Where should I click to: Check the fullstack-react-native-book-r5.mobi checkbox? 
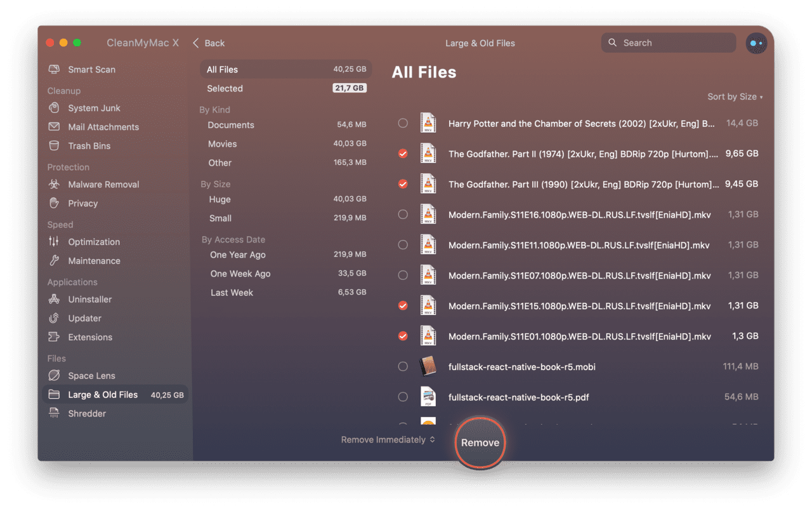(403, 366)
